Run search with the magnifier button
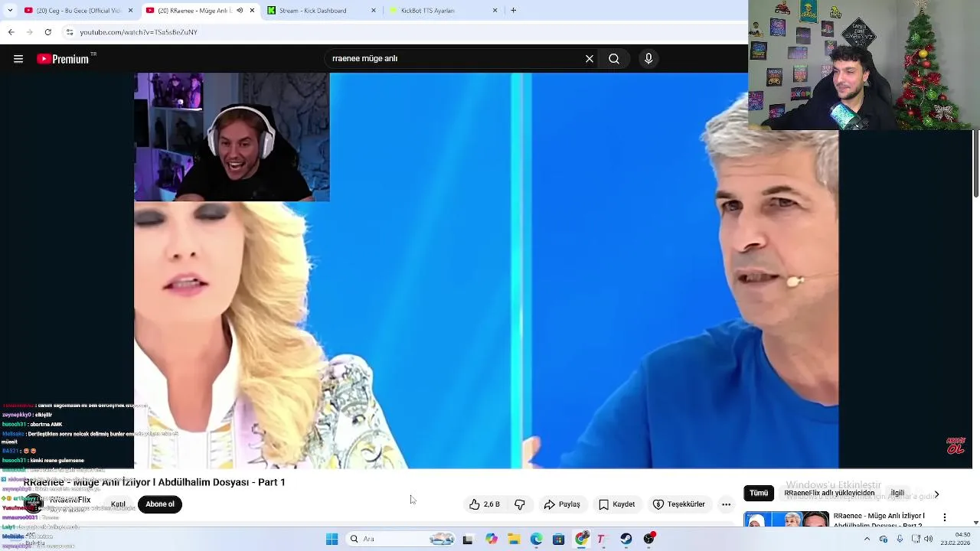The image size is (980, 551). (x=614, y=59)
